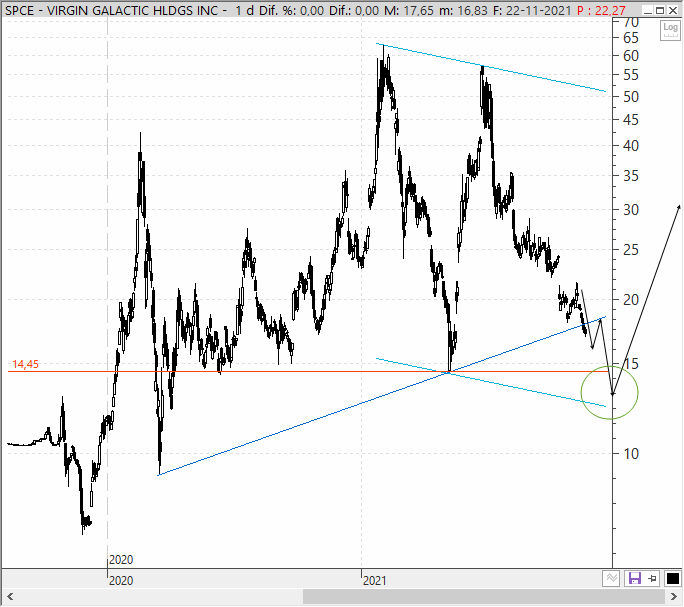Image resolution: width=684 pixels, height=607 pixels.
Task: Click the double-chevron expand icon
Action: pos(612,579)
